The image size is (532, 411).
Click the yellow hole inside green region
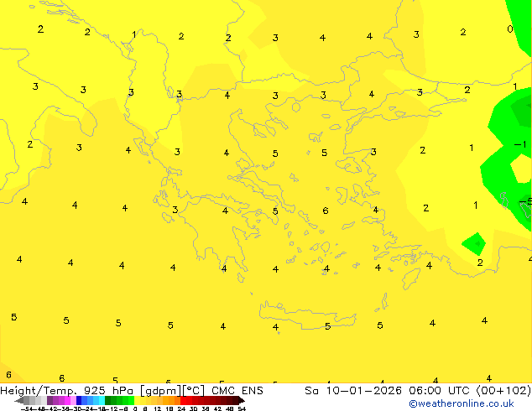[522, 169]
